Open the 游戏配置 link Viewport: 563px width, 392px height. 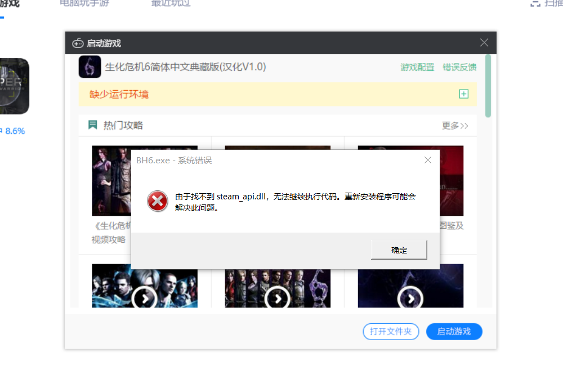pyautogui.click(x=417, y=67)
